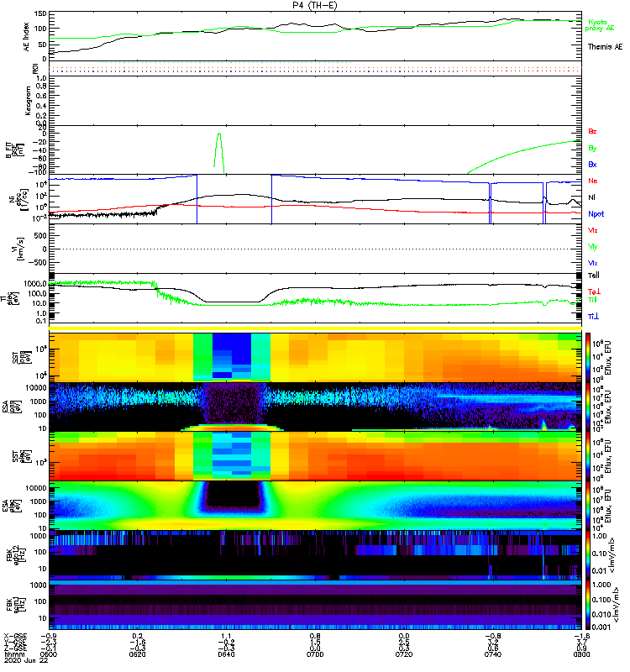Select the red Ne legend label
This screenshot has width=630, height=672.
[593, 181]
